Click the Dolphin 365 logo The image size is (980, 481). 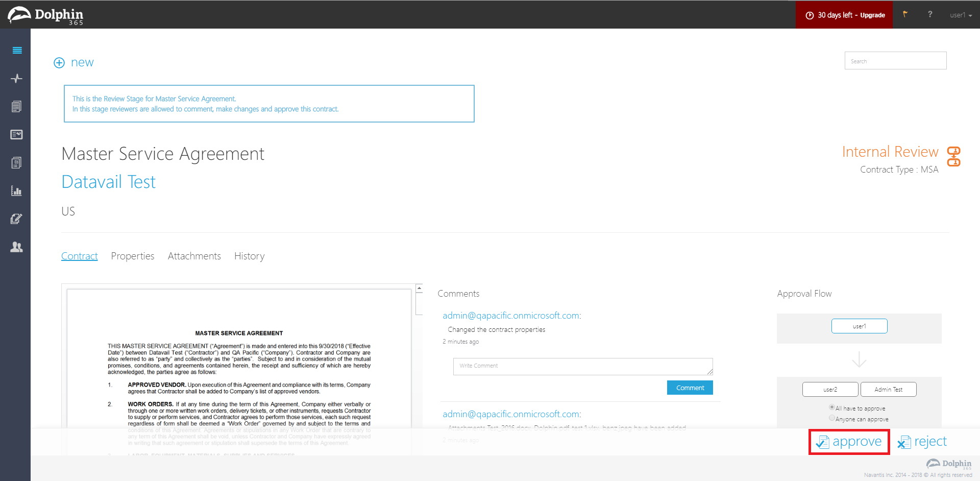coord(46,15)
